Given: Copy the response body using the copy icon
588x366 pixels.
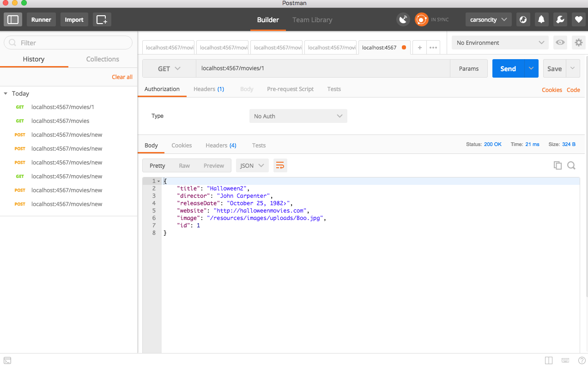Looking at the screenshot, I should pyautogui.click(x=558, y=165).
